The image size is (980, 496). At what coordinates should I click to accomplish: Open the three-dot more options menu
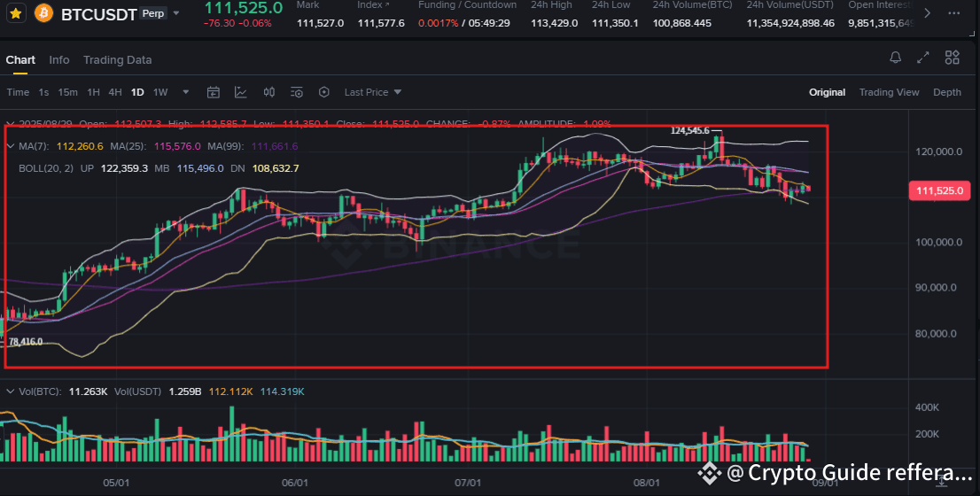(x=953, y=13)
